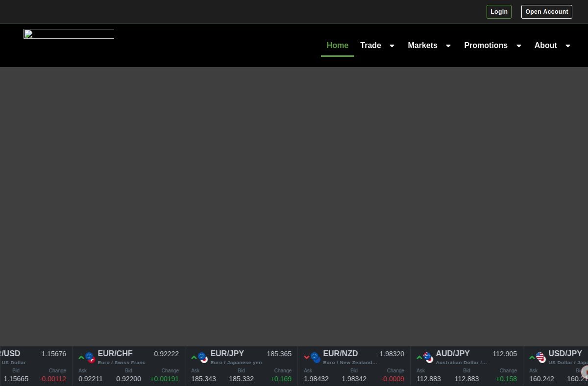Click the Euro / Japanese yen description

pos(236,363)
